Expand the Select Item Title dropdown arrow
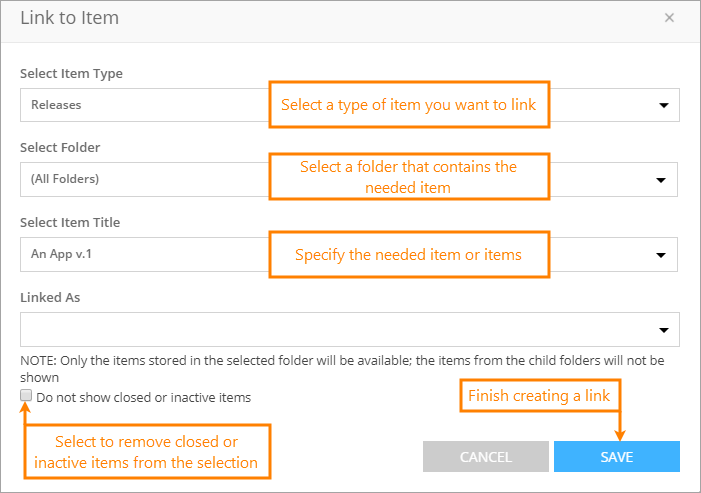This screenshot has width=701, height=493. tap(661, 255)
